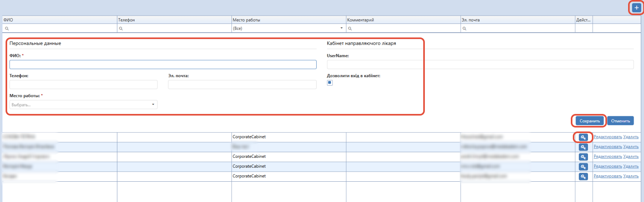The height and width of the screenshot is (202, 644).
Task: Click the key icon in the second table row
Action: coord(583,147)
